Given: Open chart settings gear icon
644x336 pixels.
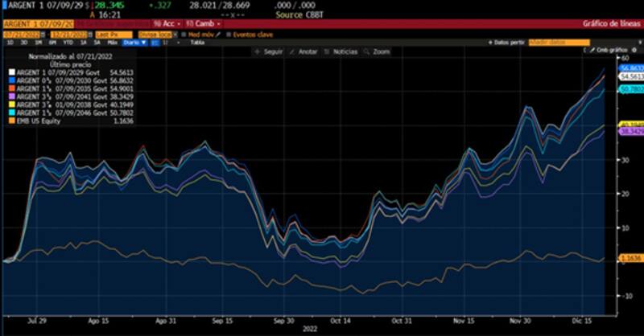Looking at the screenshot, I should [x=634, y=50].
